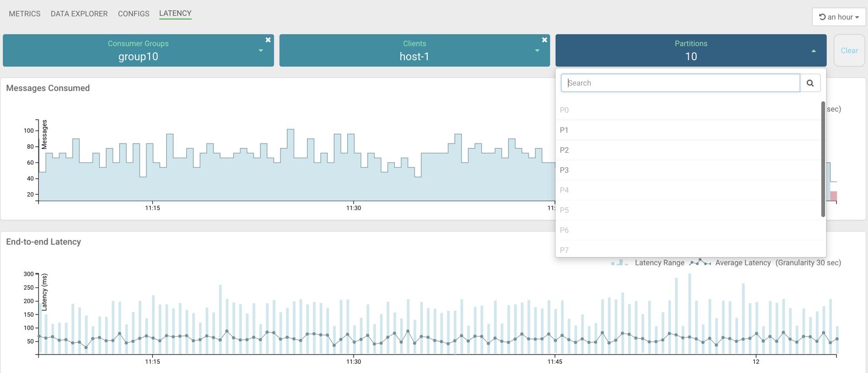Go to the CONFIGS tab
The width and height of the screenshot is (868, 373).
133,14
